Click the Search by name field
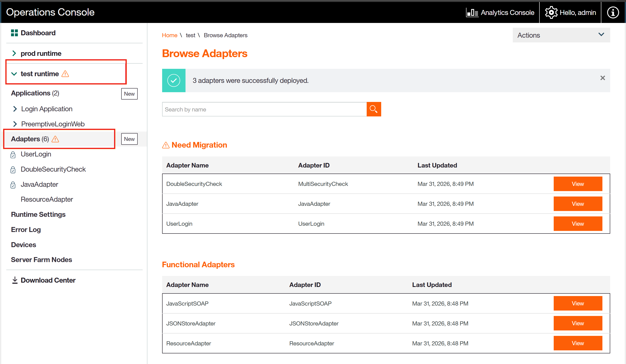626x364 pixels. point(264,109)
